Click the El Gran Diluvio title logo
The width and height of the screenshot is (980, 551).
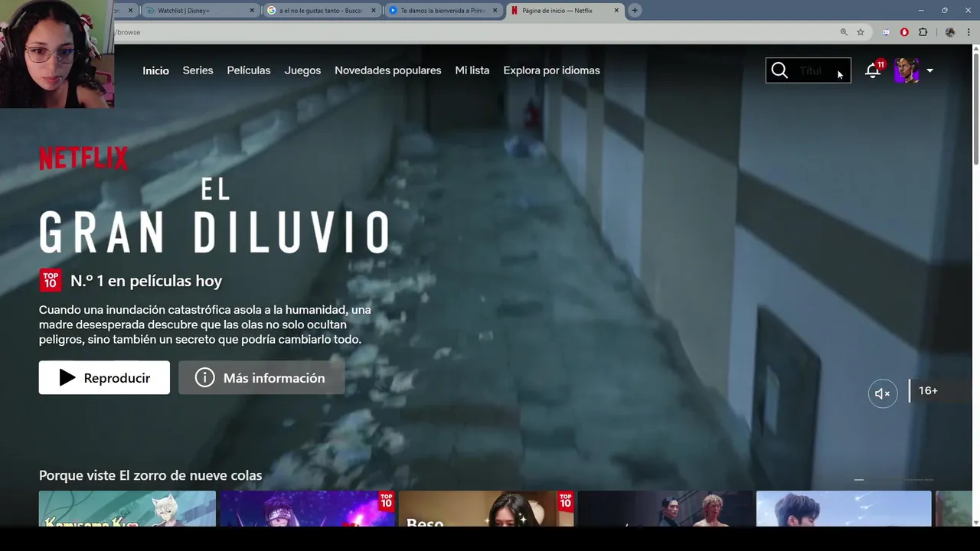tap(214, 217)
